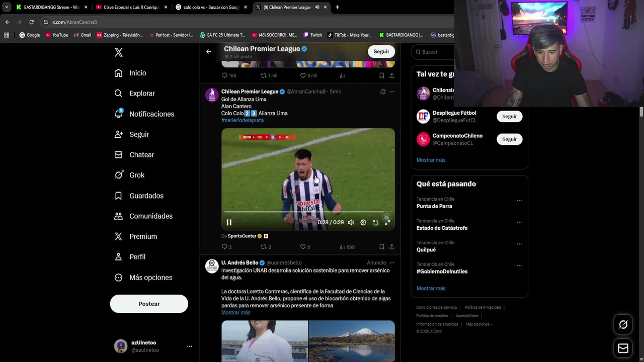The width and height of the screenshot is (644, 362).
Task: Click the Seguir person-plus icon in sidebar
Action: 118,134
